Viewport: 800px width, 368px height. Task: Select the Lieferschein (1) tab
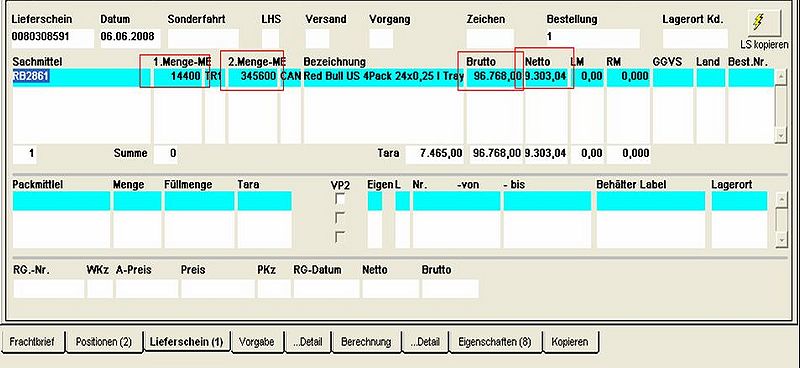click(187, 342)
